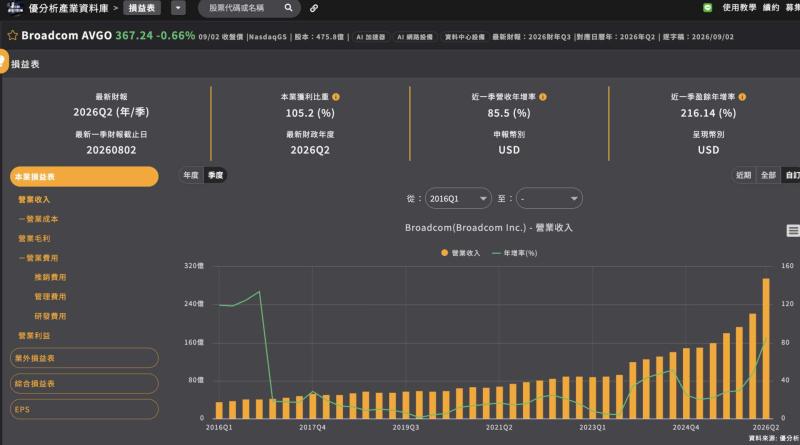Screen dimensions: 800x445
Task: Click the chart title Broadcom 營業收入
Action: tap(489, 228)
